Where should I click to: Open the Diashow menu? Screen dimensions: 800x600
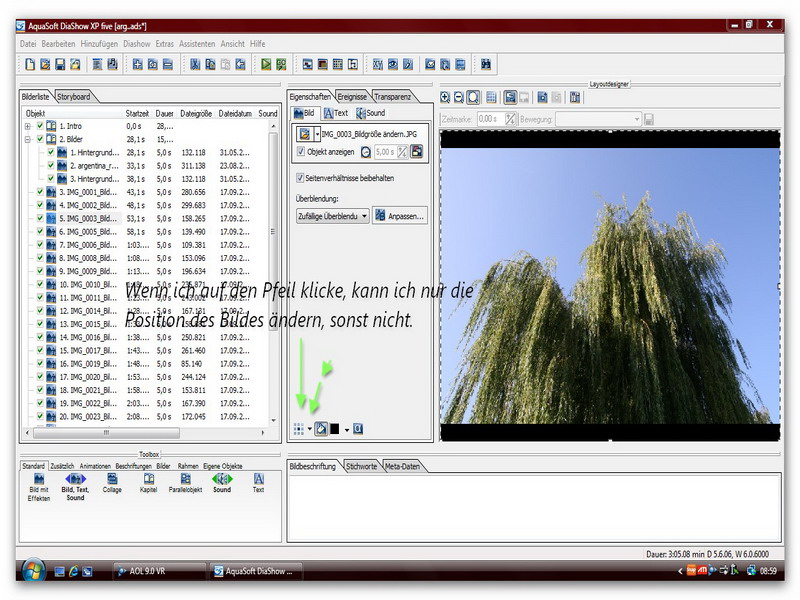click(x=136, y=44)
